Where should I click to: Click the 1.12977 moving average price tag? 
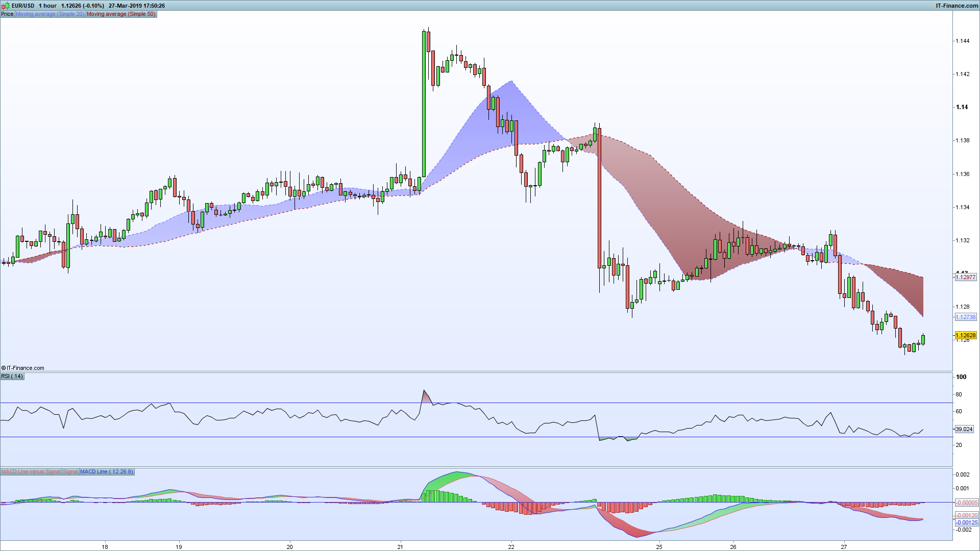pyautogui.click(x=965, y=278)
